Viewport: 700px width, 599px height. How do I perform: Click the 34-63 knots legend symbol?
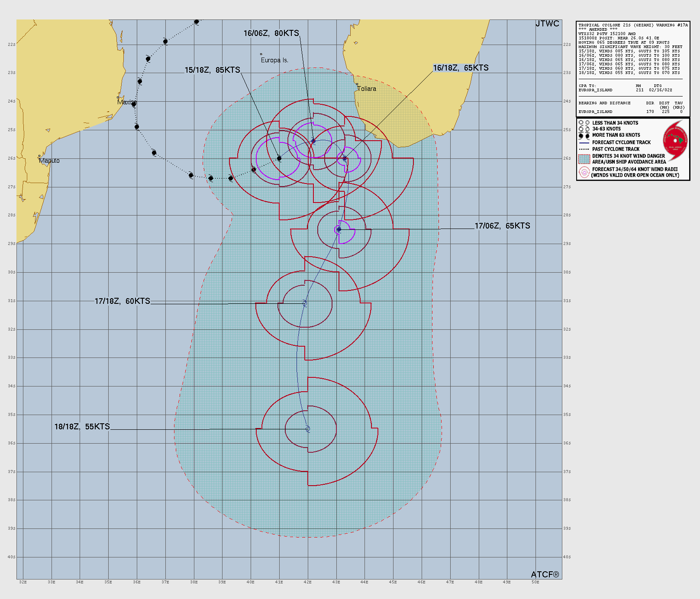584,129
